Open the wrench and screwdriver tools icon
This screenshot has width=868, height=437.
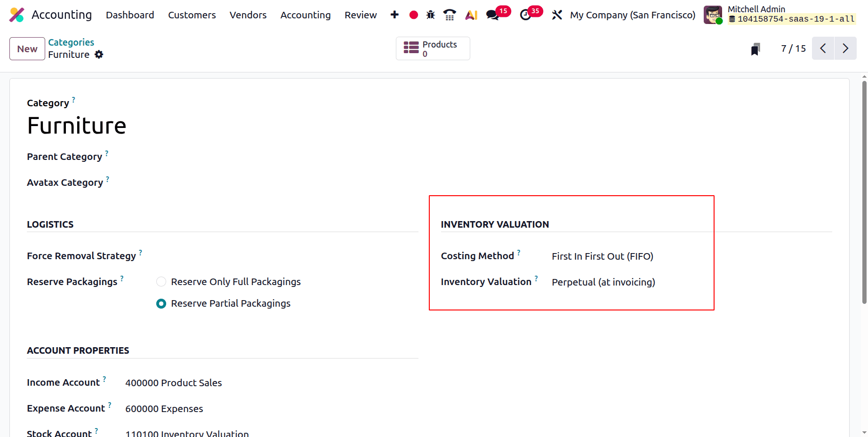click(557, 15)
